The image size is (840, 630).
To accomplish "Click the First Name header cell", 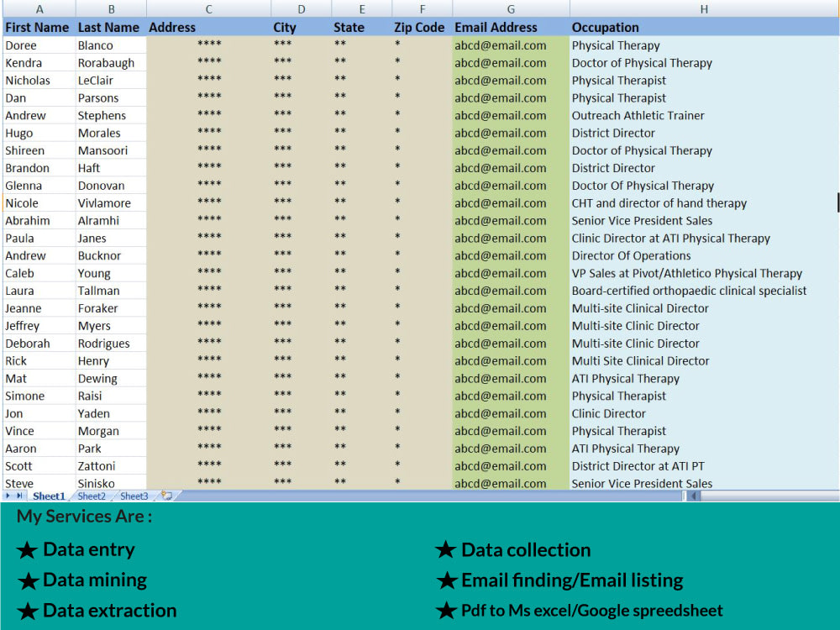I will point(39,28).
